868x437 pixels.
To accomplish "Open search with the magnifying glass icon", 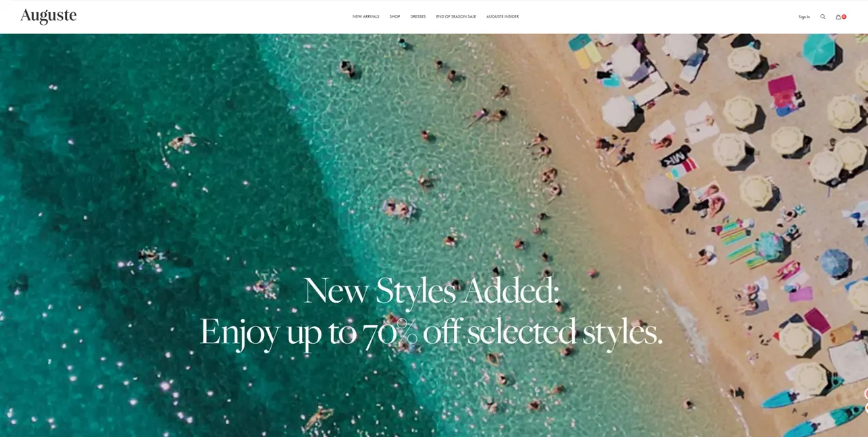I will pyautogui.click(x=823, y=17).
